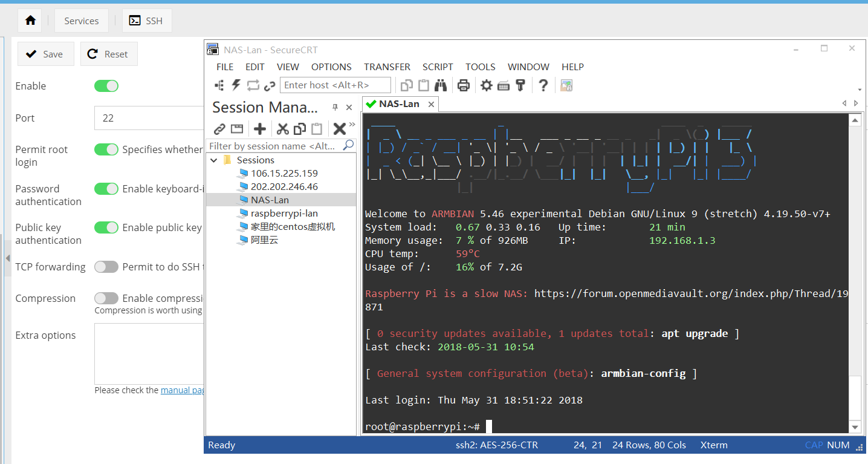Viewport: 868px width, 464px height.
Task: Open the manual page link
Action: pyautogui.click(x=183, y=390)
